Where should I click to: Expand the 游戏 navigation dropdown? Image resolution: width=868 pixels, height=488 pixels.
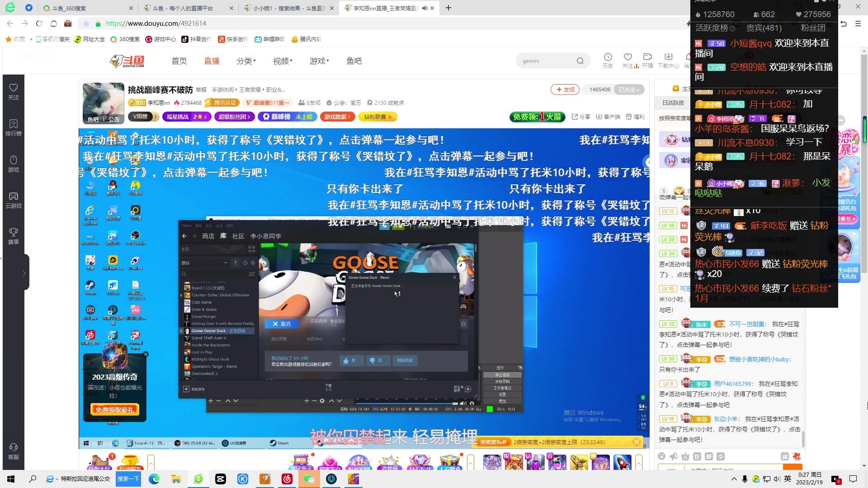pos(319,61)
